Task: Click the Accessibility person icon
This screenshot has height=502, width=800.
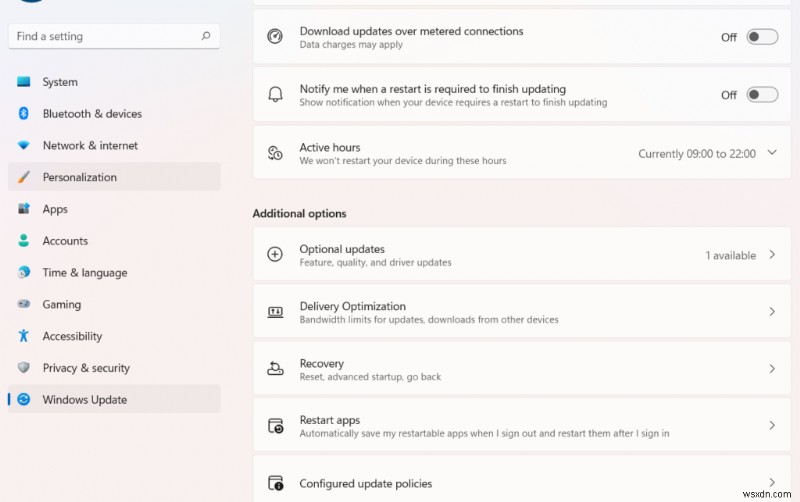Action: [x=24, y=337]
